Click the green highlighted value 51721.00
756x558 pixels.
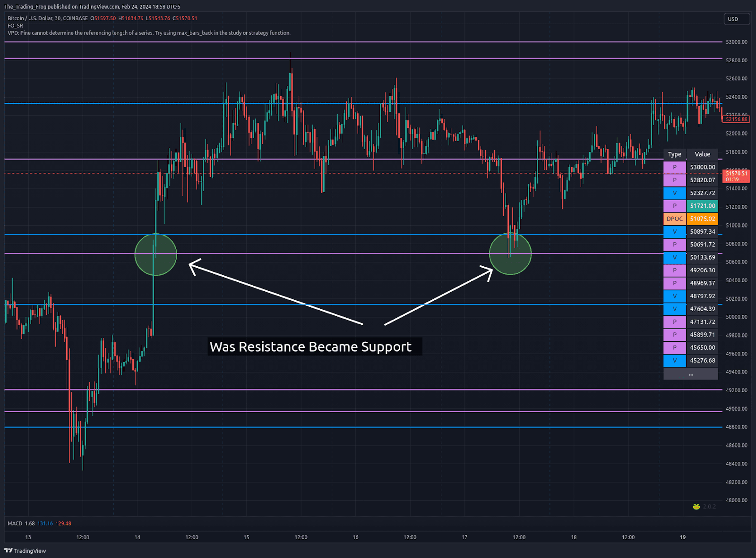tap(702, 206)
